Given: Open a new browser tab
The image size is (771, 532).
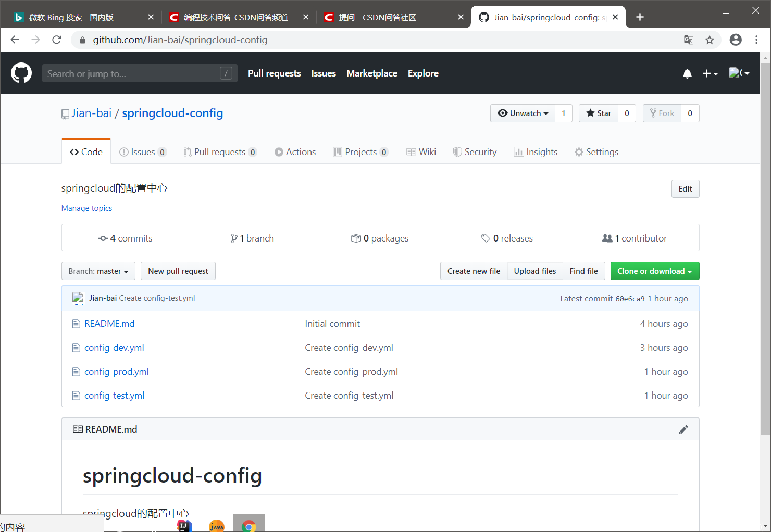Looking at the screenshot, I should click(640, 17).
